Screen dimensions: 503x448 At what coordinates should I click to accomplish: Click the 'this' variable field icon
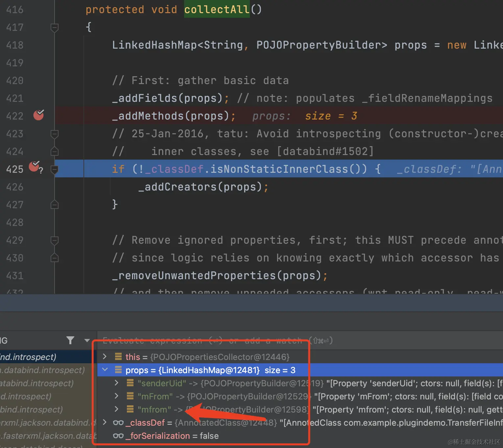[118, 356]
